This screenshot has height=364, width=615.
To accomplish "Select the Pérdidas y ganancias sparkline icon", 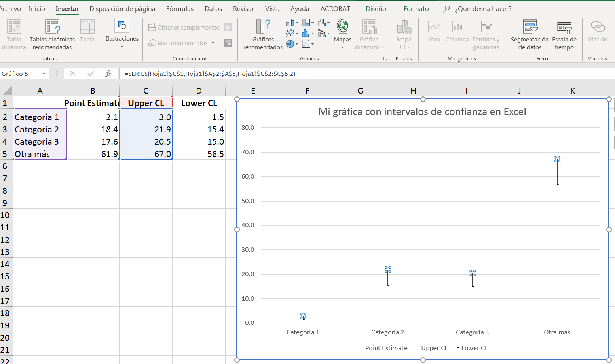I will click(486, 34).
